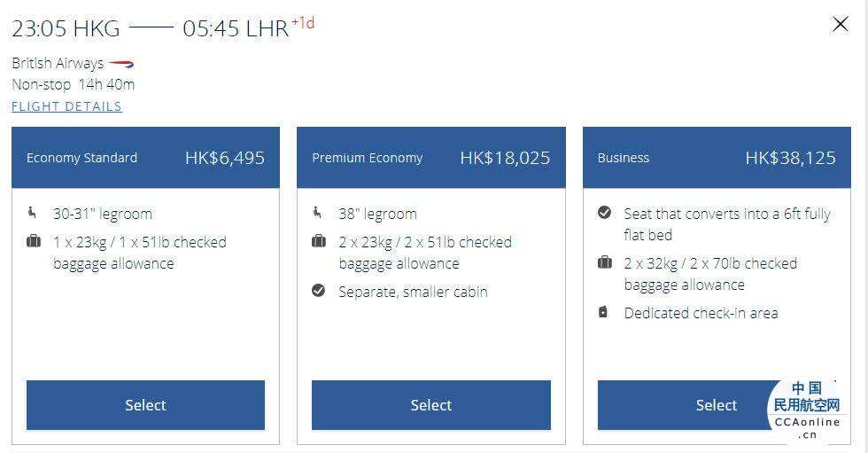868x453 pixels.
Task: Select the Business fare
Action: [717, 405]
